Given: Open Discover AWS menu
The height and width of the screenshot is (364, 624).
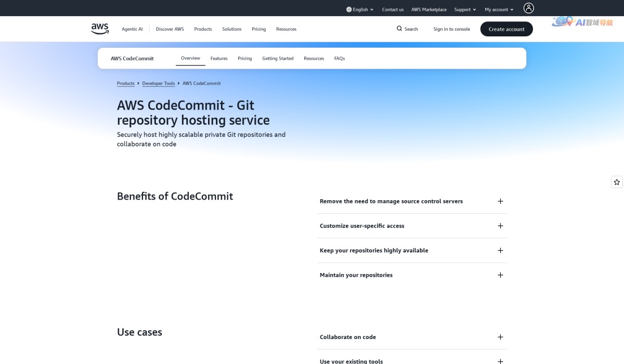Looking at the screenshot, I should click(x=170, y=29).
